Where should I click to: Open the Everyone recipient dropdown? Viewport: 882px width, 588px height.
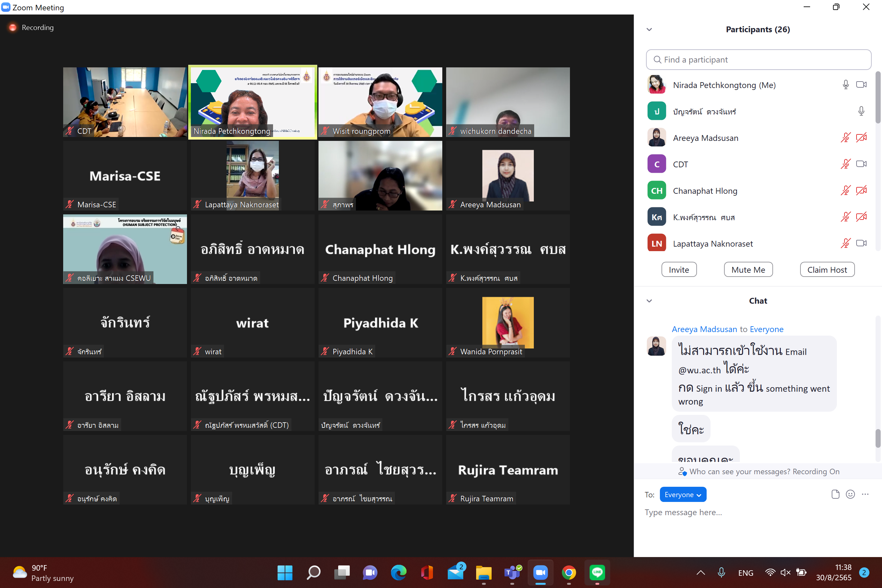point(683,494)
